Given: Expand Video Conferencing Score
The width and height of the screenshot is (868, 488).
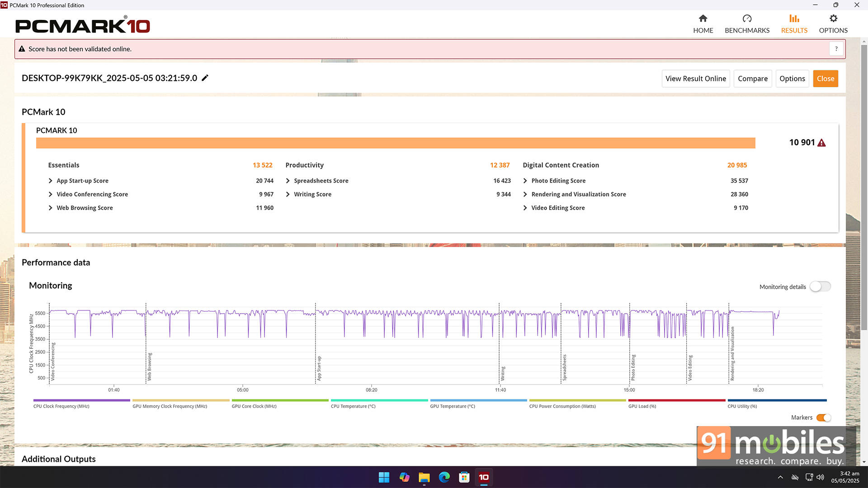Looking at the screenshot, I should (x=50, y=194).
